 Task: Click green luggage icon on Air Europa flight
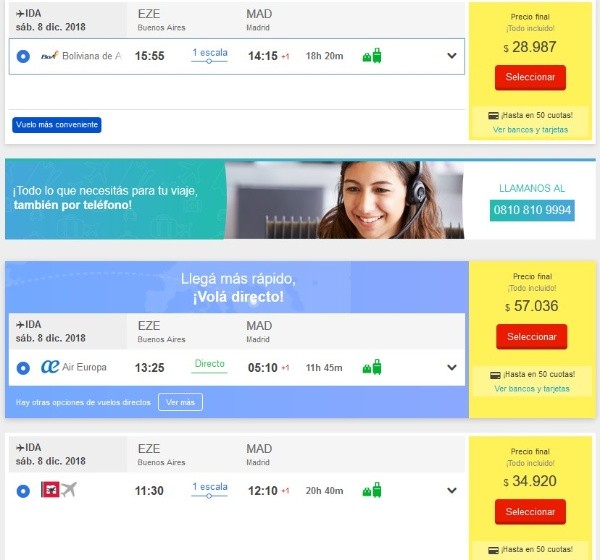[x=372, y=367]
